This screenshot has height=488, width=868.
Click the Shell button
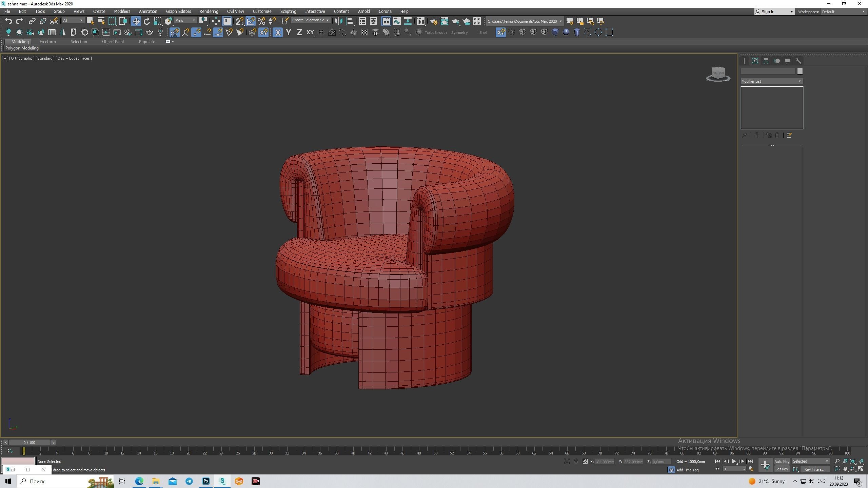pyautogui.click(x=483, y=33)
